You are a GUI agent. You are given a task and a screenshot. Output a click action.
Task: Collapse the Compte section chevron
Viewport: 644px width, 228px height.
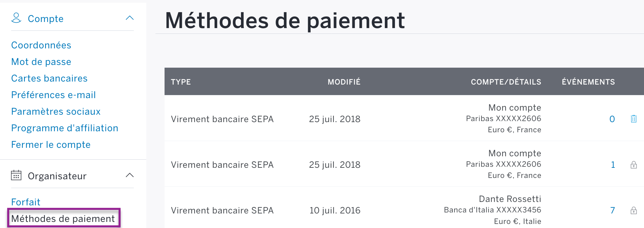tap(130, 18)
